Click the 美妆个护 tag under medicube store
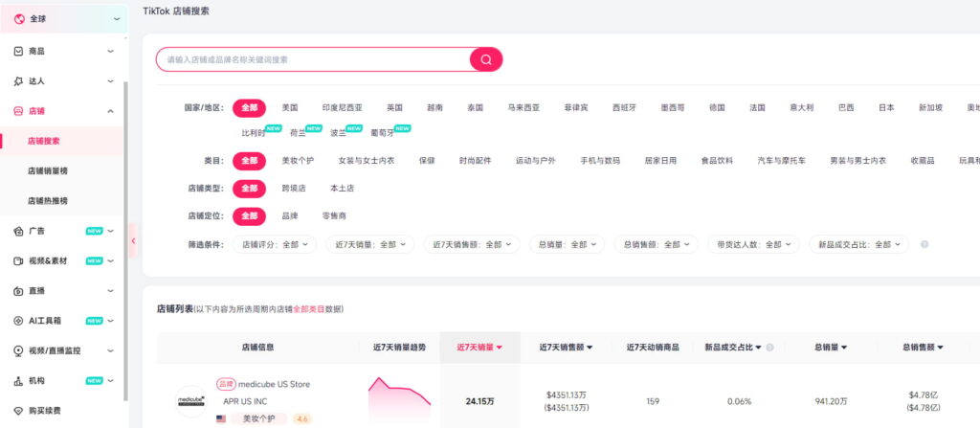 258,418
